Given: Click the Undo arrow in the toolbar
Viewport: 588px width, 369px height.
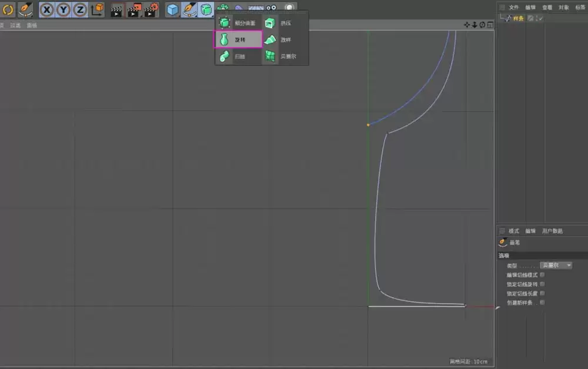Looking at the screenshot, I should (x=8, y=9).
